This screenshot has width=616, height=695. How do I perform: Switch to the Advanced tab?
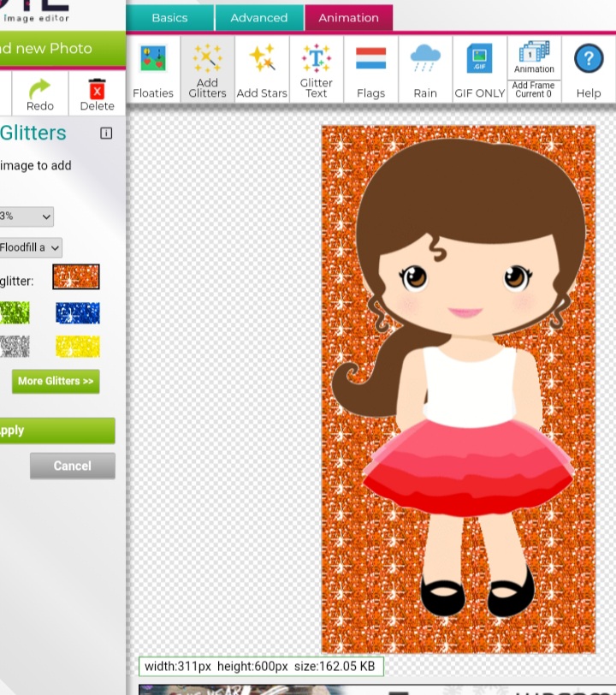point(258,17)
